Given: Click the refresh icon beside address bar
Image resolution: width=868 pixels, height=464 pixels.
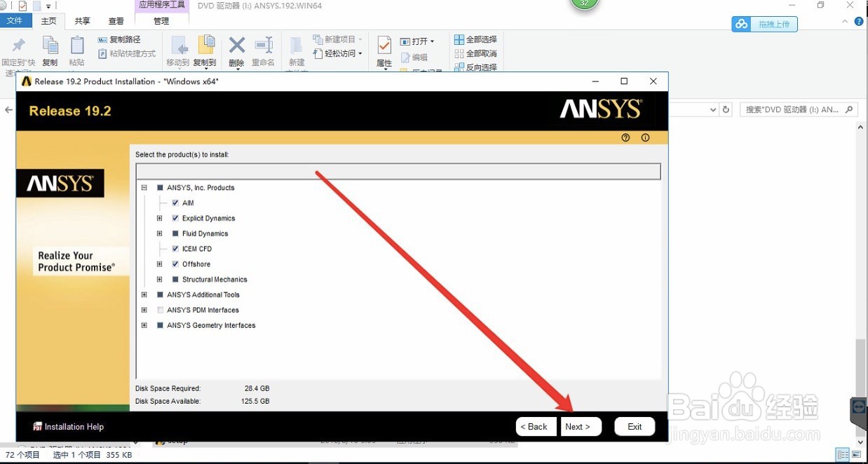Looking at the screenshot, I should [x=726, y=110].
